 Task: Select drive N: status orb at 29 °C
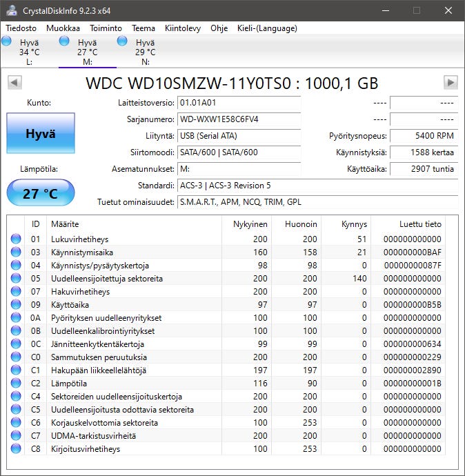click(123, 42)
